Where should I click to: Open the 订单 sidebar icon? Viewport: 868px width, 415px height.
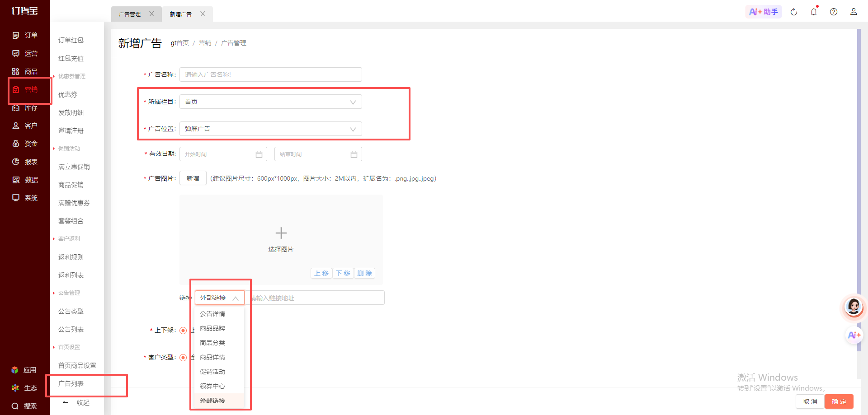point(16,35)
